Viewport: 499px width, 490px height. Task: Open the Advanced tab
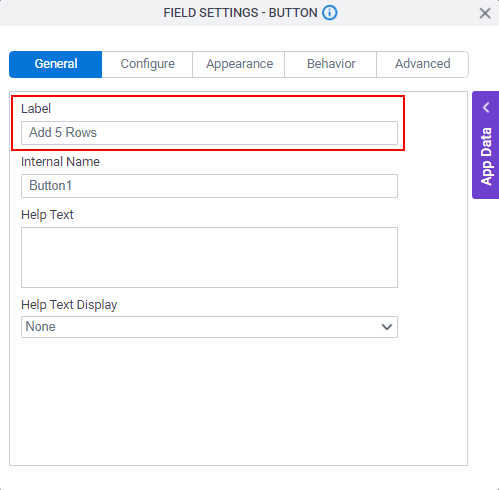click(422, 64)
